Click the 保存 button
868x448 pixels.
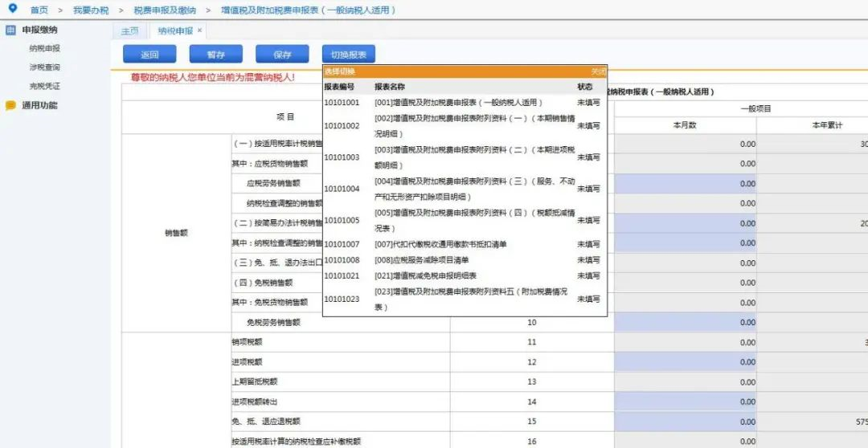pos(282,55)
